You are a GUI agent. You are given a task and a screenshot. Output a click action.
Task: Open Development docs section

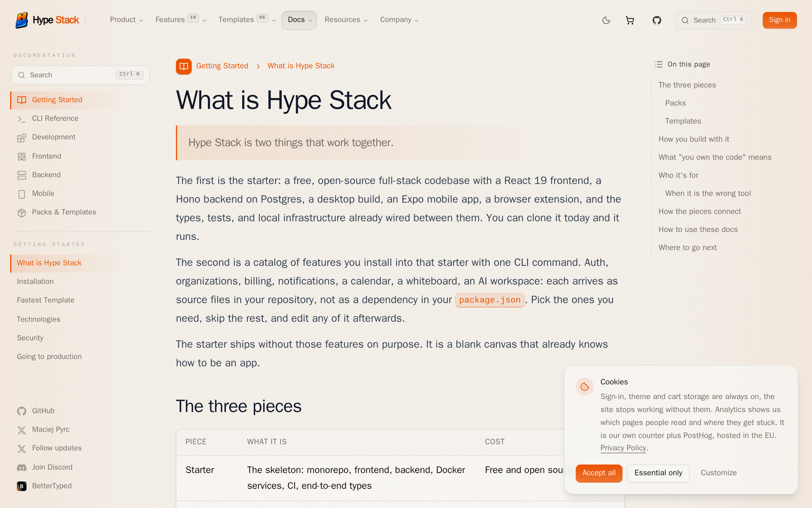pyautogui.click(x=81, y=137)
